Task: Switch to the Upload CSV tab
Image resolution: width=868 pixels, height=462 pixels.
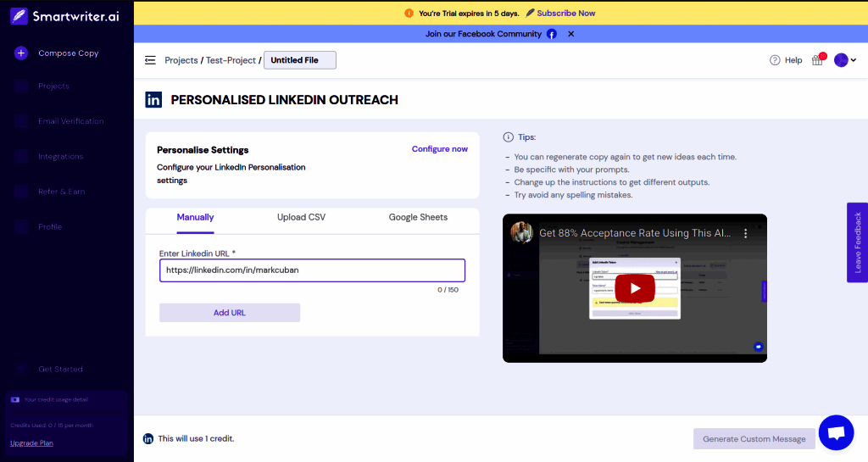Action: pos(301,218)
